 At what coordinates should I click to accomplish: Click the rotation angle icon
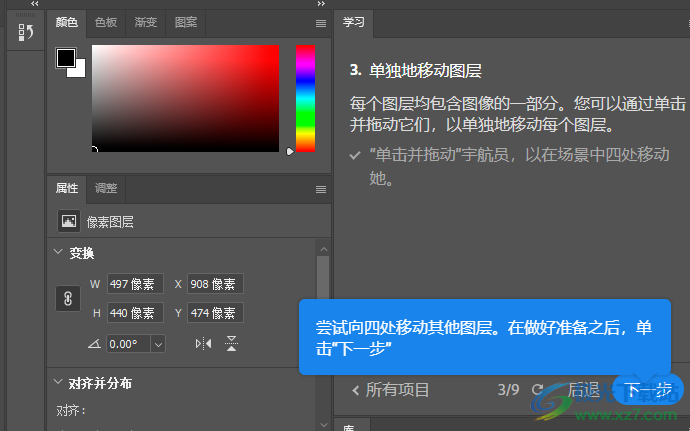(94, 344)
